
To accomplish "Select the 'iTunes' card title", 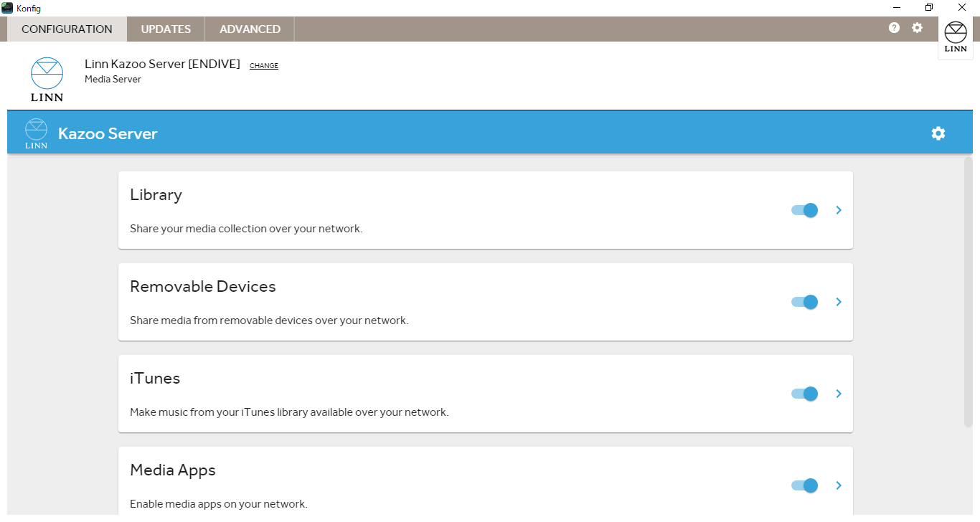I will click(x=155, y=379).
